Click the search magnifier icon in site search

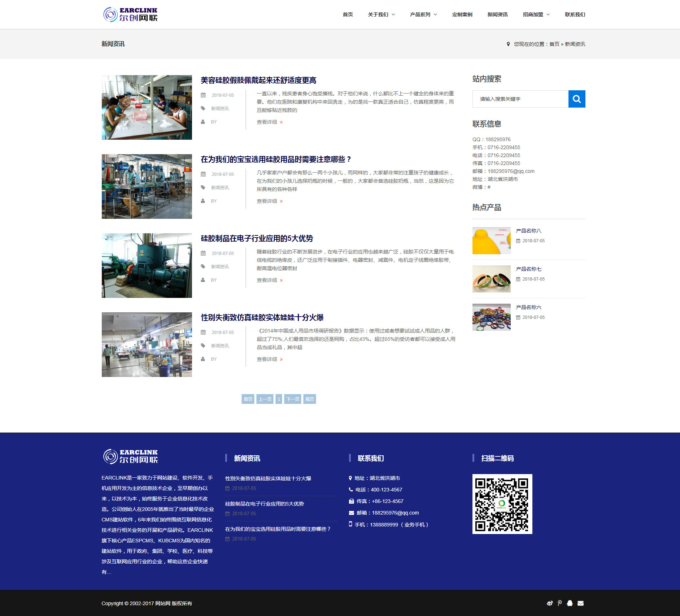tap(577, 99)
